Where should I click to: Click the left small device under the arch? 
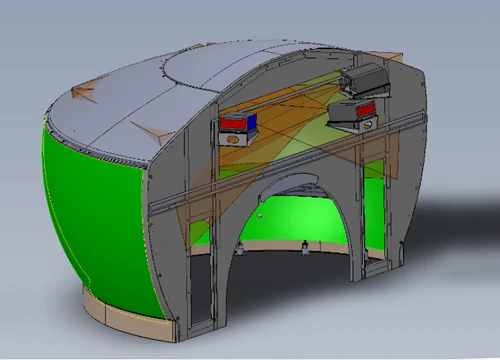click(240, 249)
